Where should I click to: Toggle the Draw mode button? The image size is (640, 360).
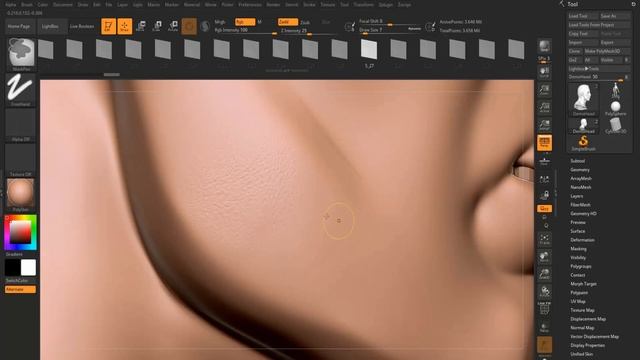[124, 26]
